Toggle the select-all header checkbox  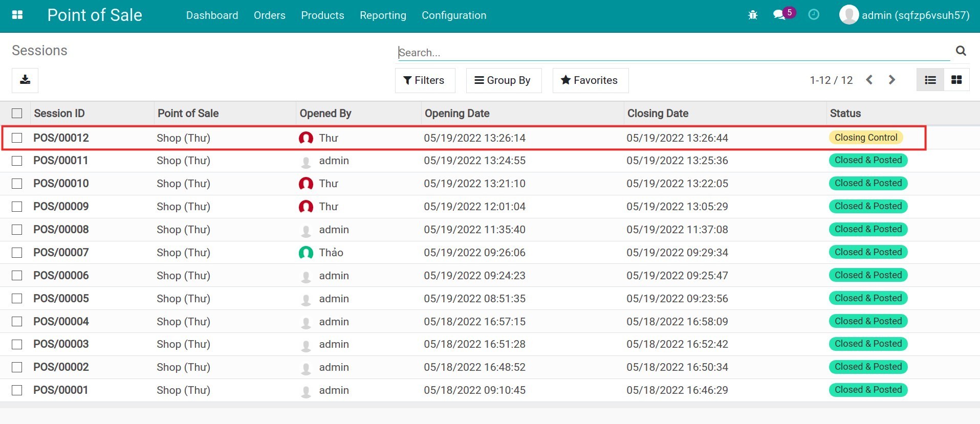17,114
